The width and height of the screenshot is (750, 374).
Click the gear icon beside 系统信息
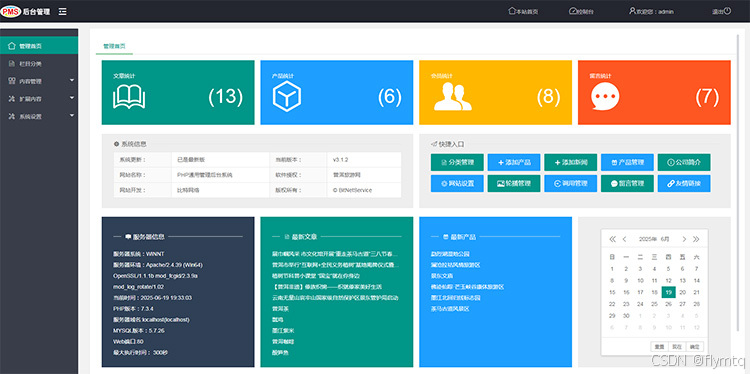click(116, 143)
